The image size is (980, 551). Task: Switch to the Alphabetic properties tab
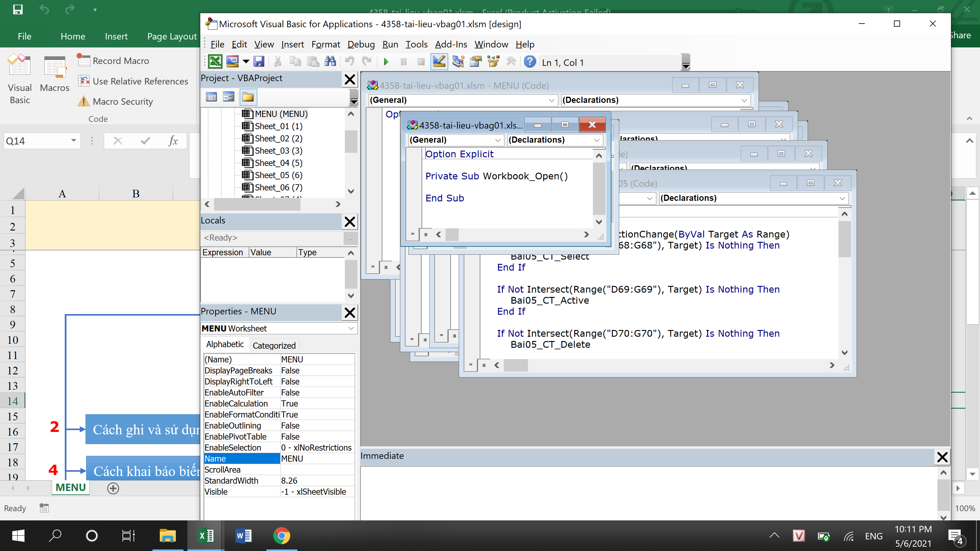225,344
